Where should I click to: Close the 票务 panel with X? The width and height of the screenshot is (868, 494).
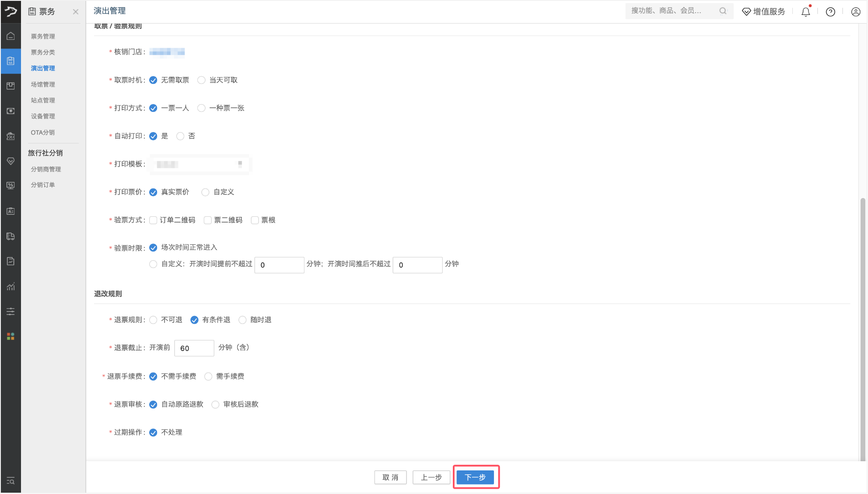76,12
